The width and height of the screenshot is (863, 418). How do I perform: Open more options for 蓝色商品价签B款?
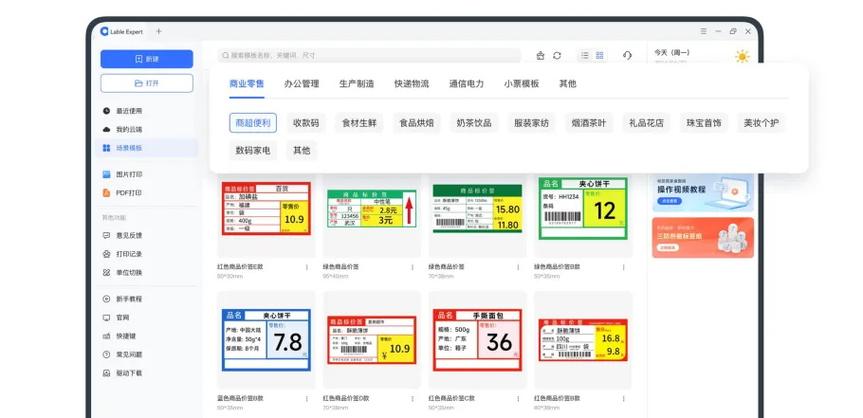307,398
